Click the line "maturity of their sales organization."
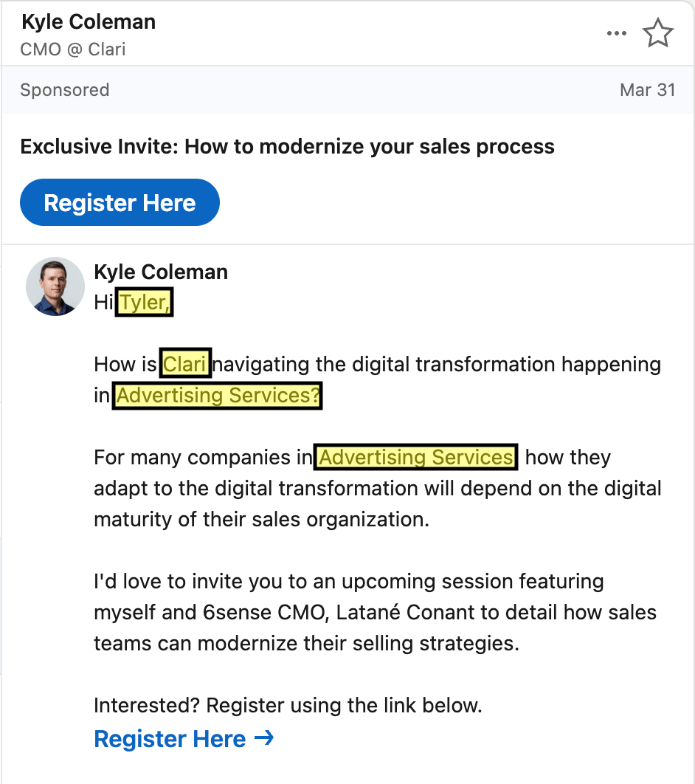The height and width of the screenshot is (784, 695). coord(262,520)
